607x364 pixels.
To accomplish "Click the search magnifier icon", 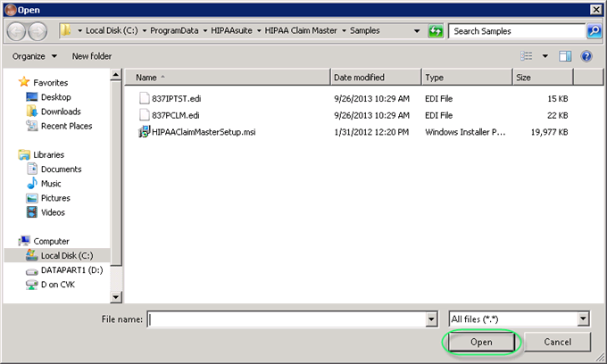I will [x=595, y=31].
